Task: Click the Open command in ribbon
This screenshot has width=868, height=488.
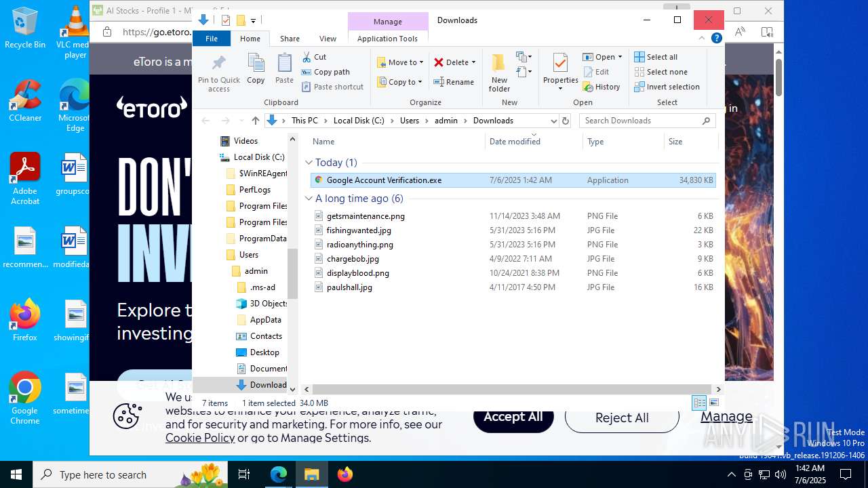Action: (x=602, y=57)
